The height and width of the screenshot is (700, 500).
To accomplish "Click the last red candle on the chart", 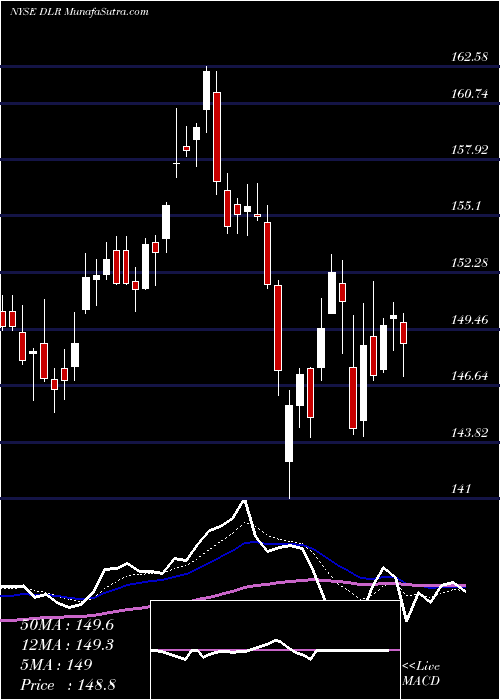I will coord(404,333).
